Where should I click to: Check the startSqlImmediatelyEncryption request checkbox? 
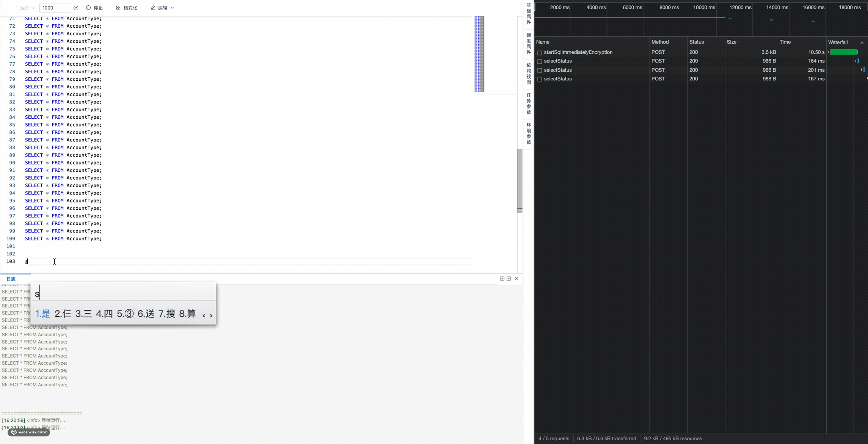(x=540, y=53)
